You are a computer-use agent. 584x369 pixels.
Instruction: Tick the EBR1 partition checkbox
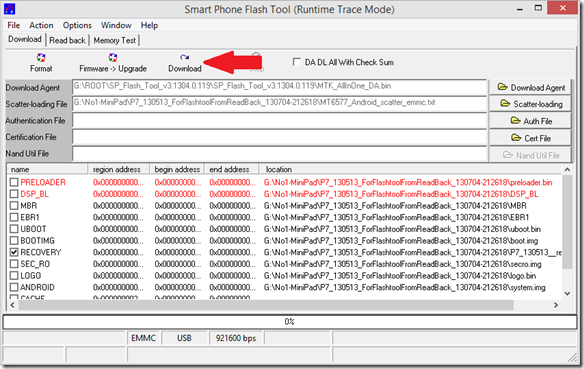pos(14,217)
